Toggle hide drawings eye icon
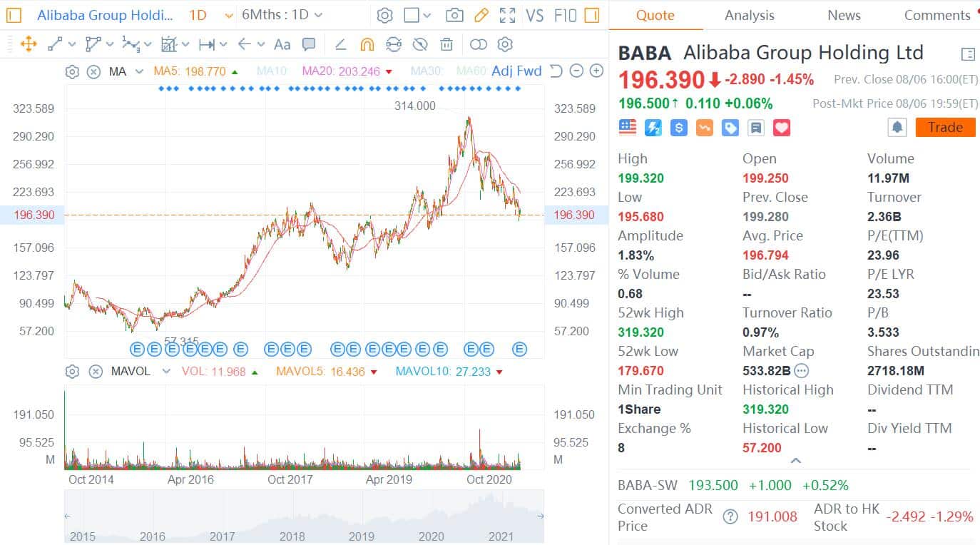The width and height of the screenshot is (980, 545). 420,44
